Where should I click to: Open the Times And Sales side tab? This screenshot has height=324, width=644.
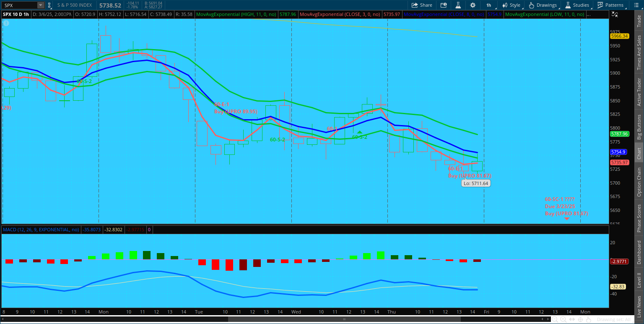(639, 52)
